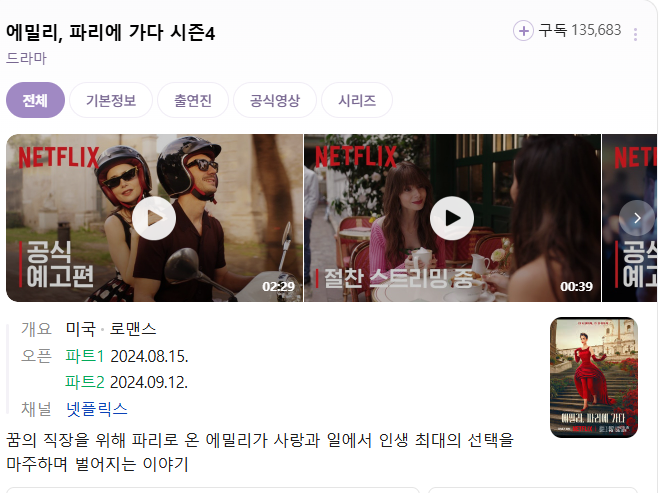Switch to the 기본정보 tab
Image resolution: width=664 pixels, height=493 pixels.
point(111,100)
